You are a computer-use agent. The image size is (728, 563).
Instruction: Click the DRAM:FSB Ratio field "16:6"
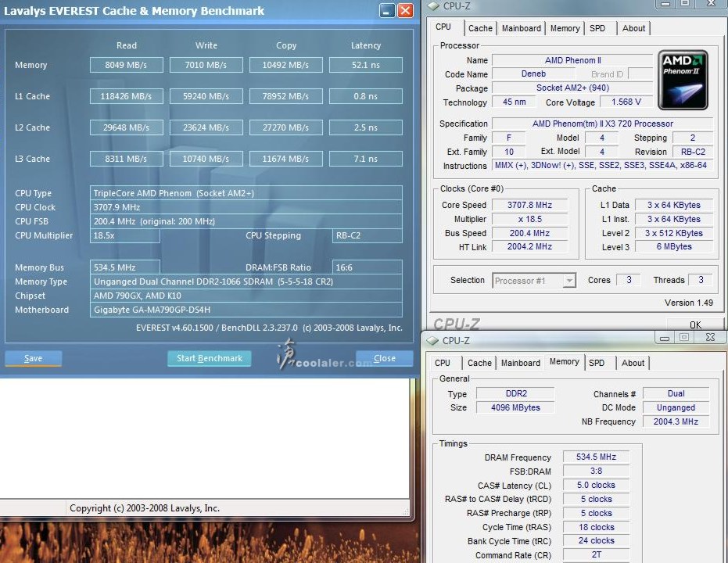(368, 267)
